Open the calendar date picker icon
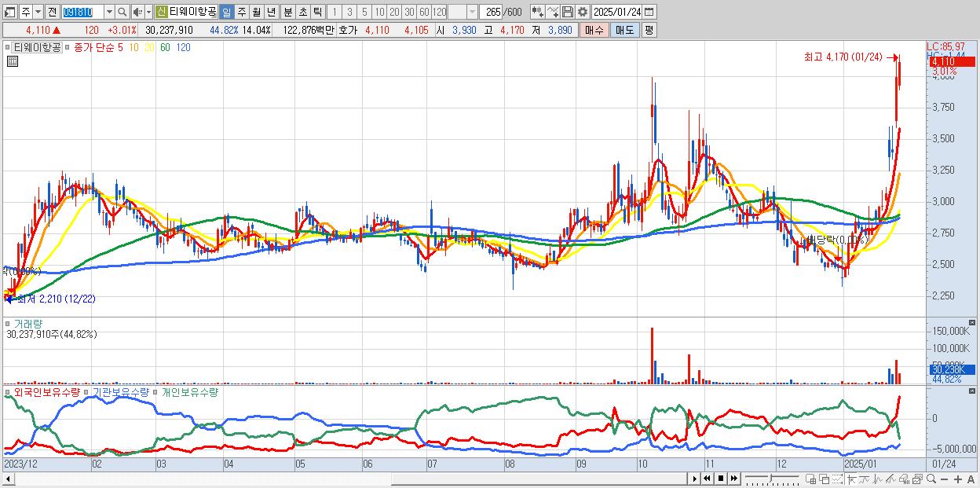Image resolution: width=980 pixels, height=488 pixels. point(649,12)
